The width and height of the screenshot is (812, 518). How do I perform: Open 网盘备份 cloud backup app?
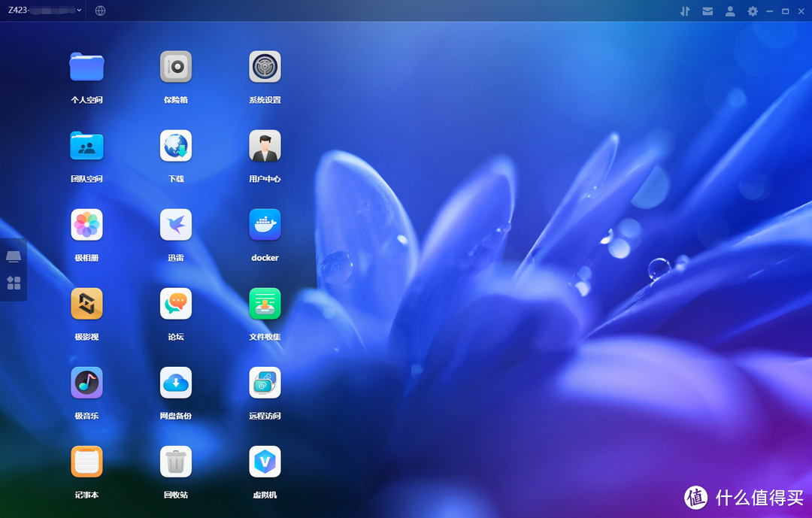pos(176,383)
